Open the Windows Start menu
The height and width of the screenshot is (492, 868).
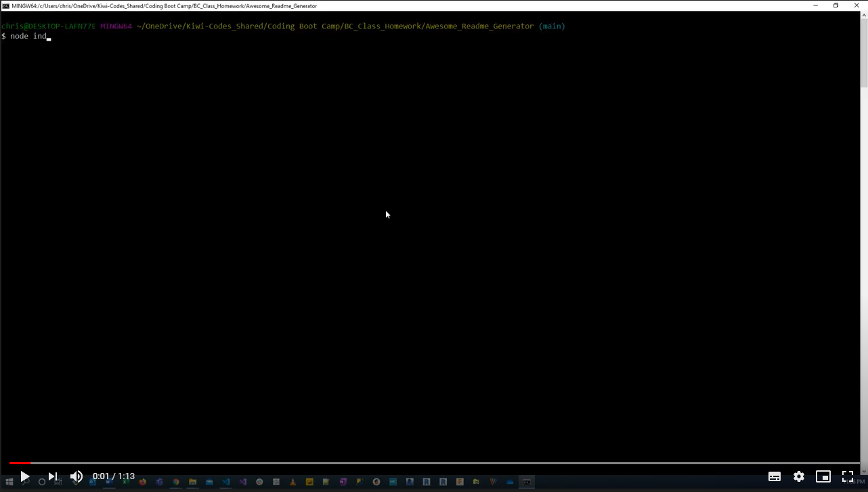(9, 482)
